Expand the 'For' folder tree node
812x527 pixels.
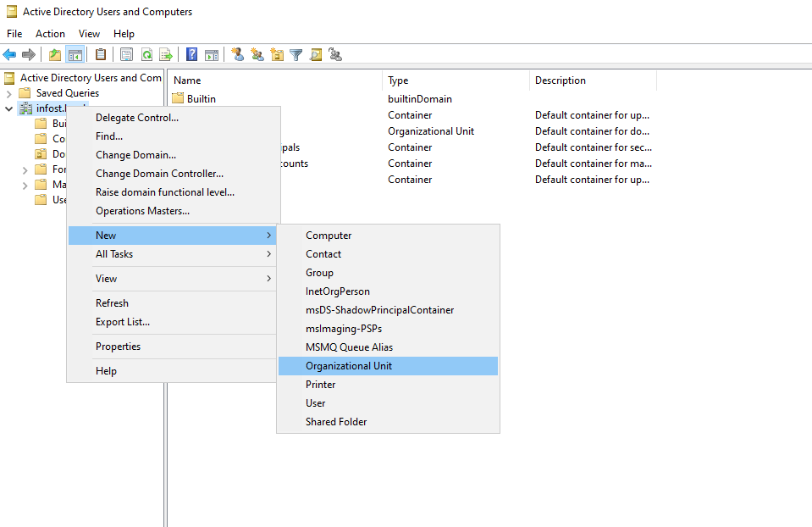pos(25,170)
